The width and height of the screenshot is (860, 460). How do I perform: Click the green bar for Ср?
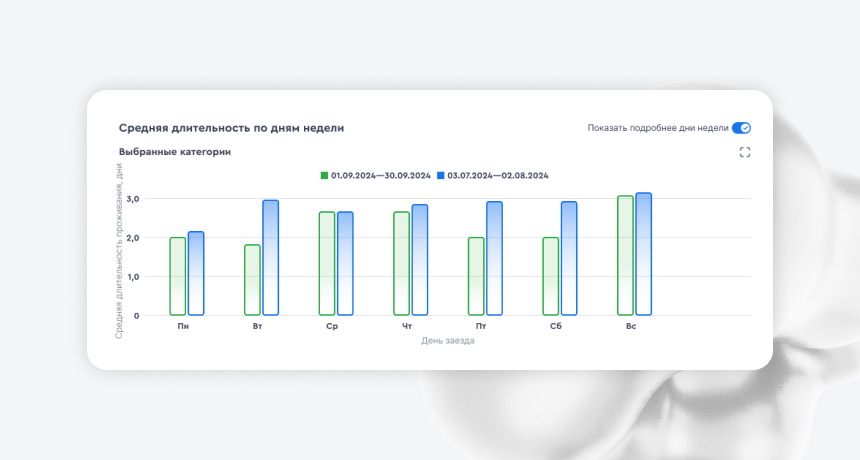[x=327, y=264]
